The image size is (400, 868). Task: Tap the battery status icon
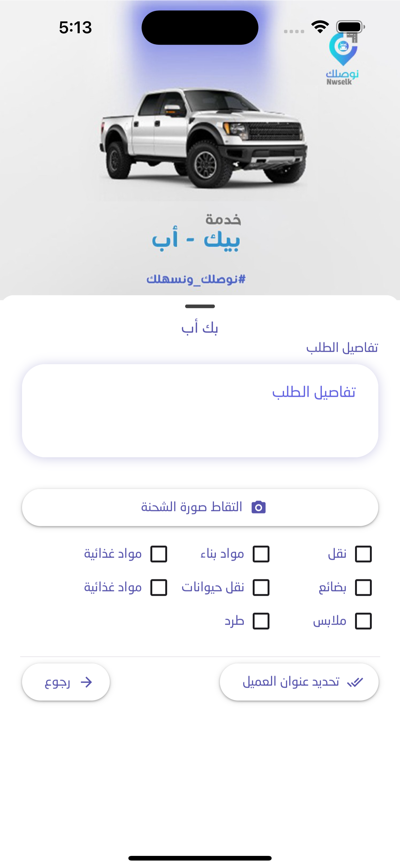[350, 27]
